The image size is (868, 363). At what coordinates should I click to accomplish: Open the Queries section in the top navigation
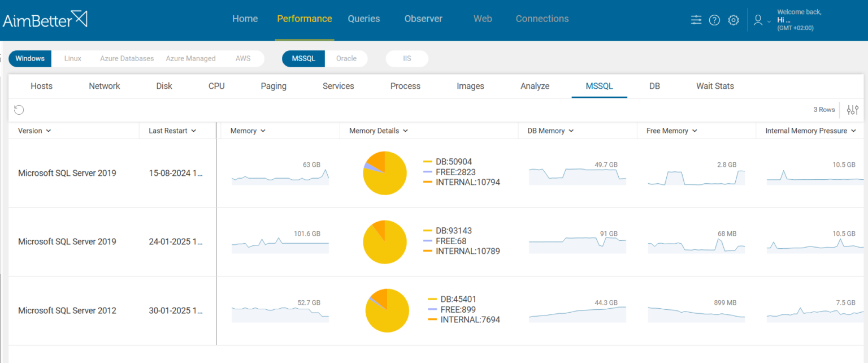364,18
